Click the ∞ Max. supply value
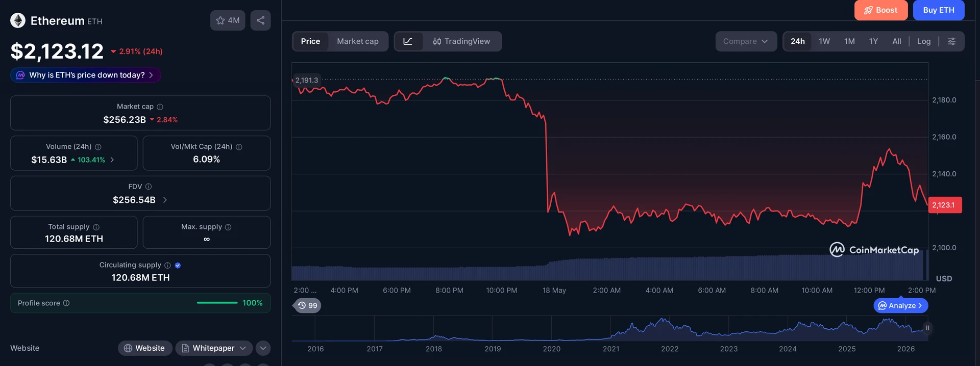980x366 pixels. (x=206, y=239)
